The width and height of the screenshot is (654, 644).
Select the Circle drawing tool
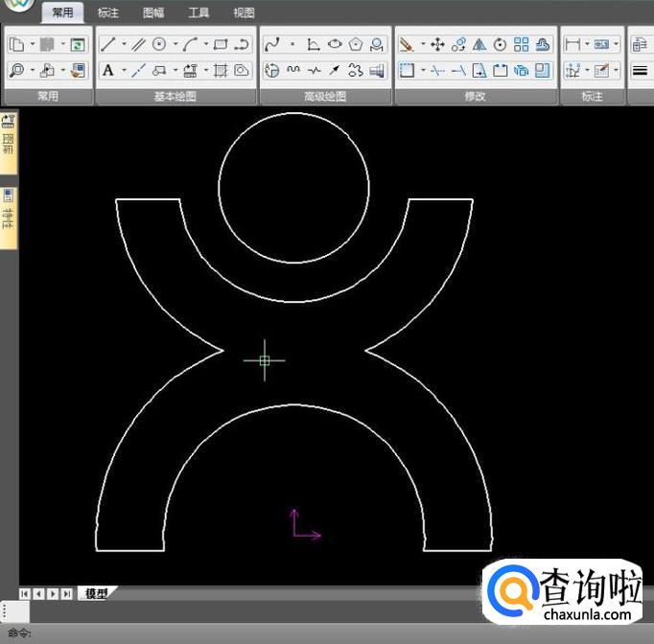[159, 44]
